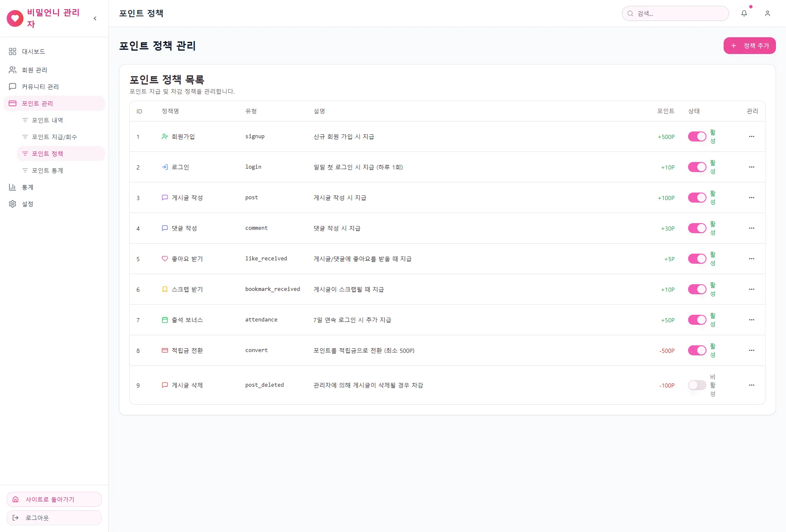Click the bookmark_received type text

coord(272,289)
